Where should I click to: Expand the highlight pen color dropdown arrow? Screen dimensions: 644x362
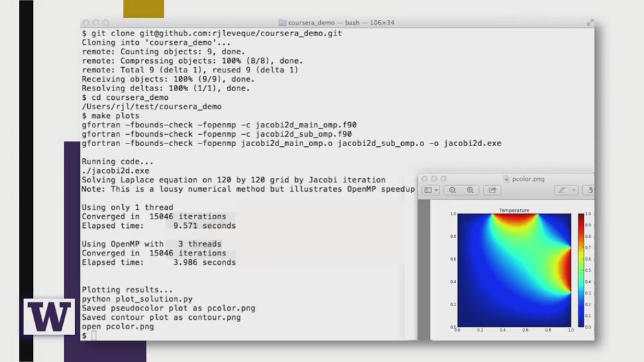pos(574,190)
